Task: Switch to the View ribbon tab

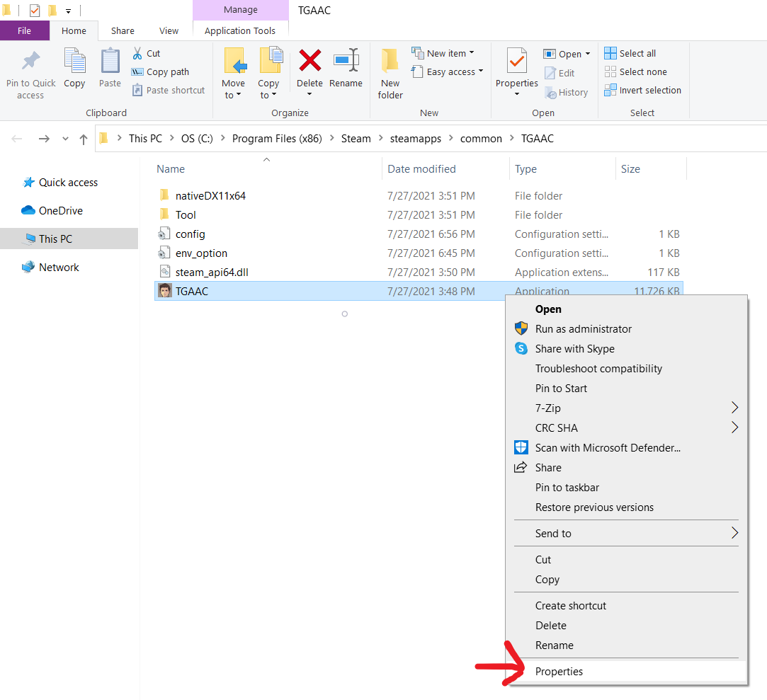Action: pos(169,30)
